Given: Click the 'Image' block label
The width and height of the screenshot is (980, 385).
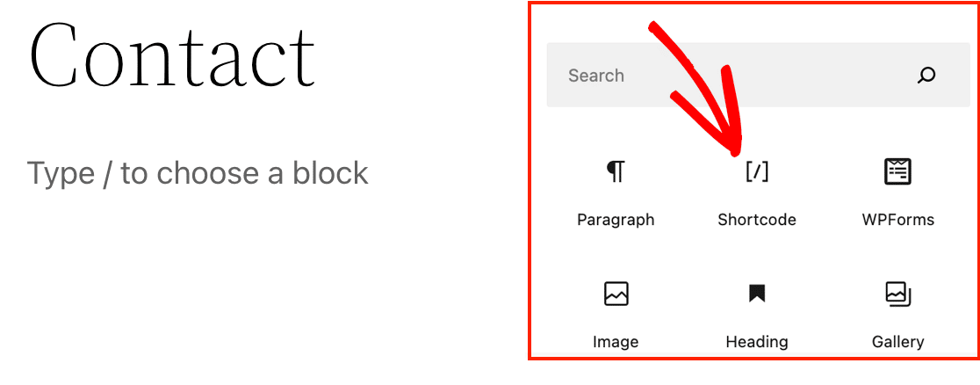Looking at the screenshot, I should [616, 342].
